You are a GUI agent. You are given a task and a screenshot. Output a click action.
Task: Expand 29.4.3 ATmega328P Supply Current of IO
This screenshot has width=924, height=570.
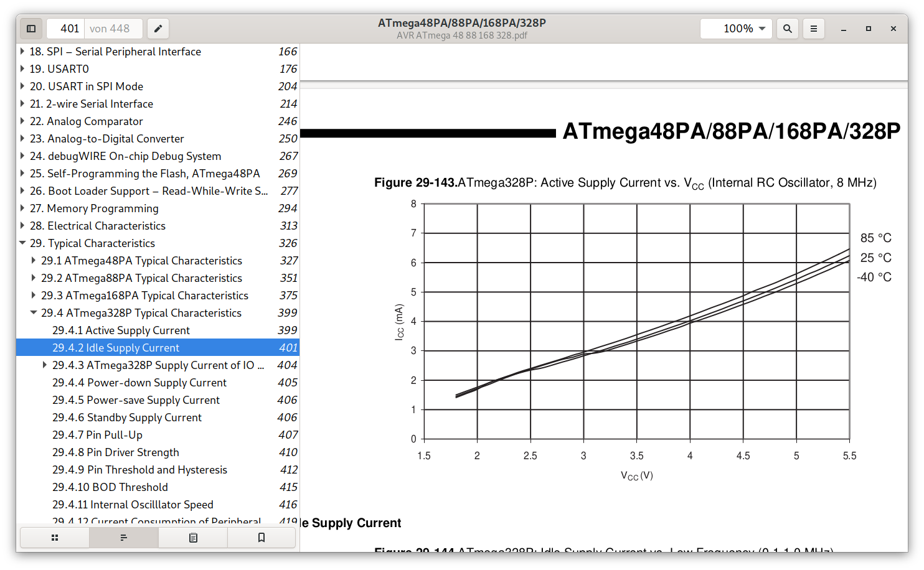pos(45,365)
